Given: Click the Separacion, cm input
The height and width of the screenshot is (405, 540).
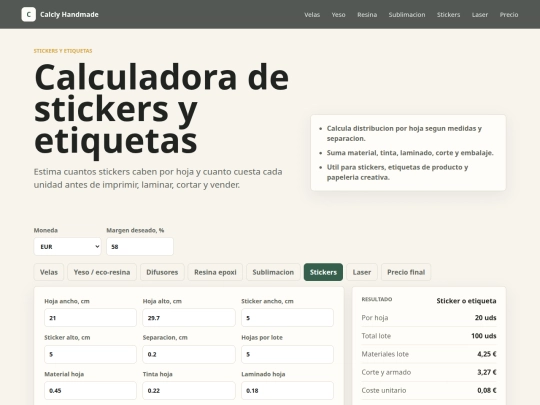Looking at the screenshot, I should [189, 354].
